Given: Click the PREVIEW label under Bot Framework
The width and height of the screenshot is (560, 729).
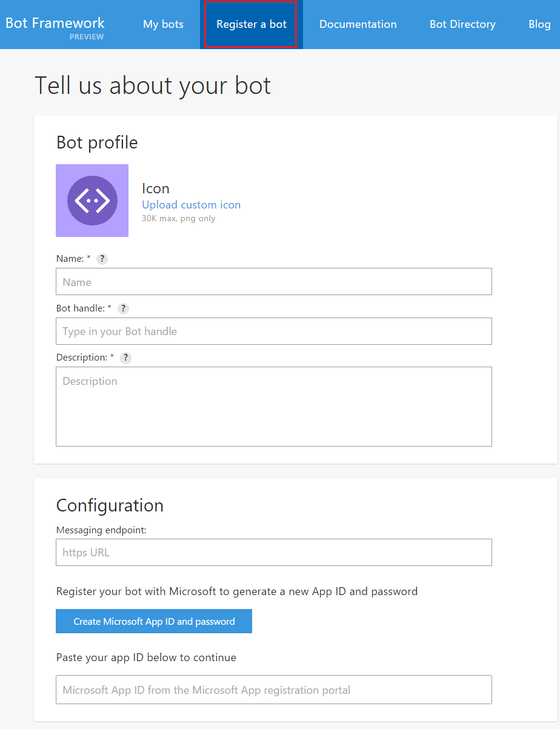Looking at the screenshot, I should [x=87, y=37].
